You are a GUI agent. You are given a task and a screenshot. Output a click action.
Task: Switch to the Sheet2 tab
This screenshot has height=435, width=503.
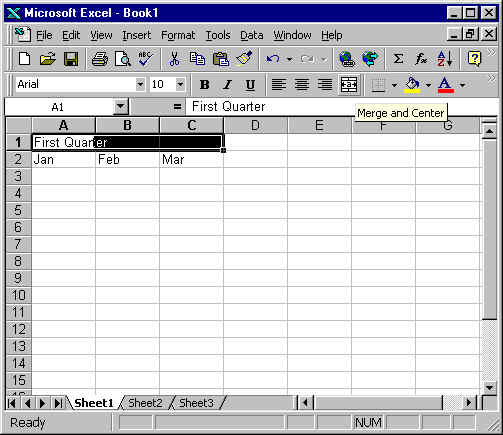tap(145, 403)
